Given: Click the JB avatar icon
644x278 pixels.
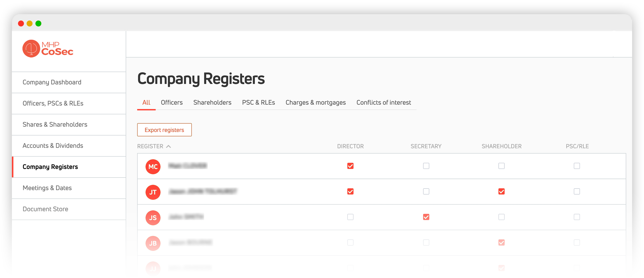Looking at the screenshot, I should point(153,243).
